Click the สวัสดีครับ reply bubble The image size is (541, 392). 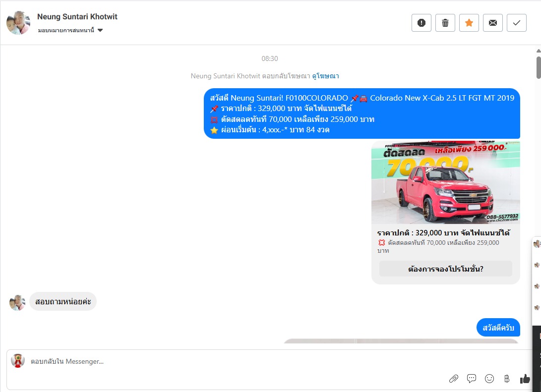pos(498,328)
